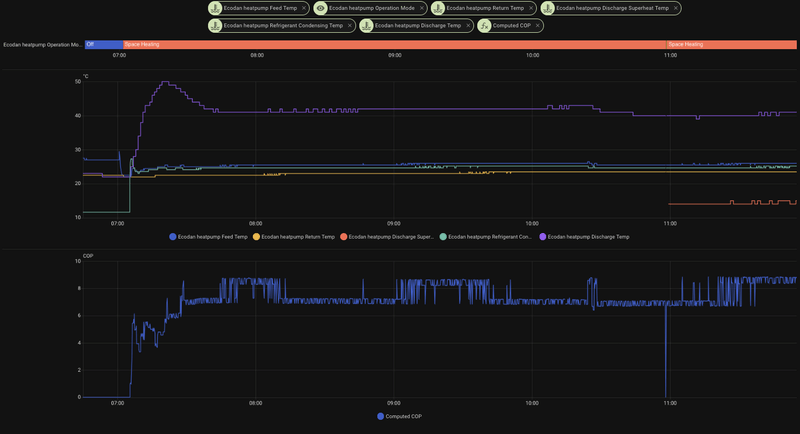
Task: Click the Return Temp chip thermometer icon
Action: click(438, 8)
